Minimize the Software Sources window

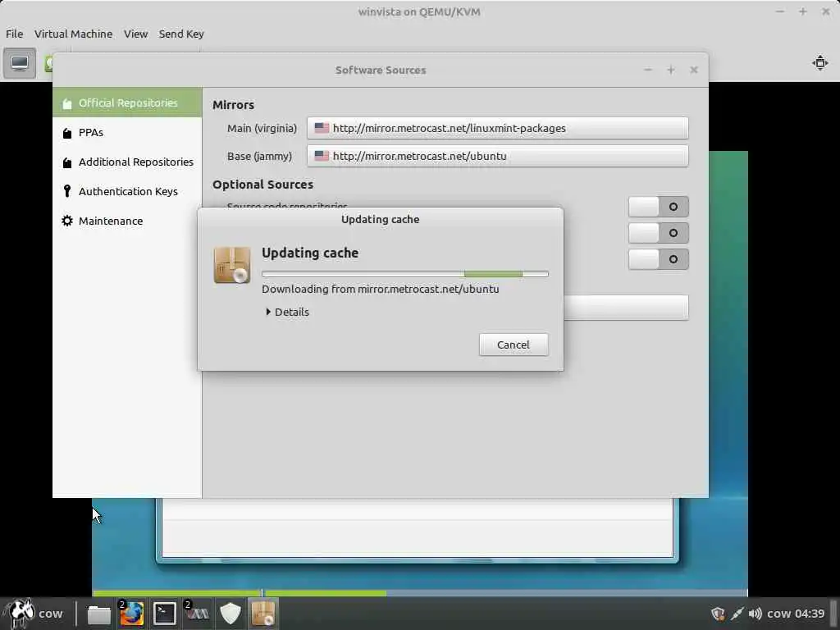click(x=648, y=70)
